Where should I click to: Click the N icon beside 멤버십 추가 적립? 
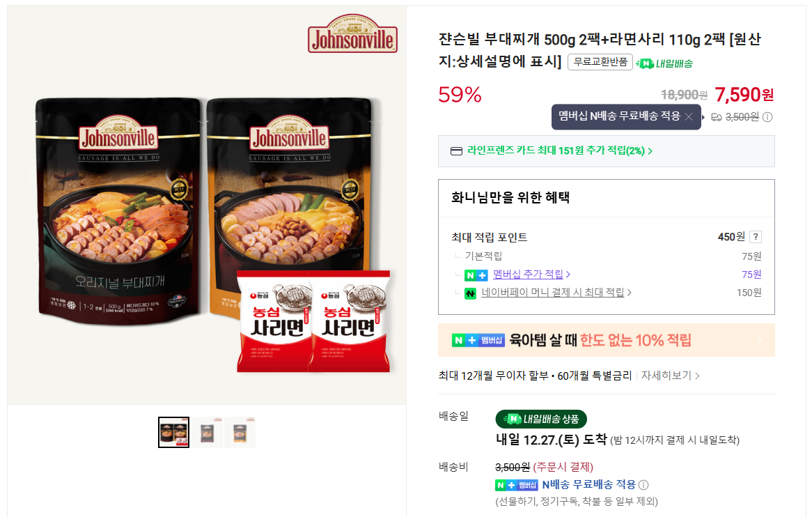[474, 275]
